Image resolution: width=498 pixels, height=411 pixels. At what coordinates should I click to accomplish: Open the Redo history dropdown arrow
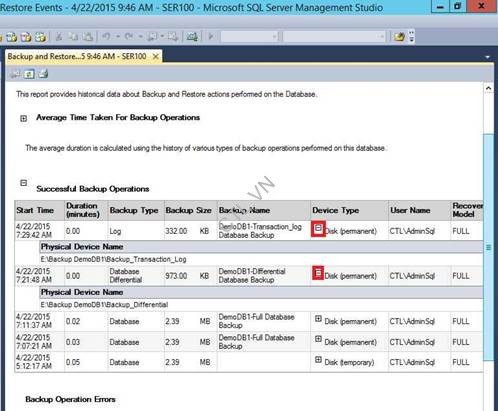click(140, 36)
